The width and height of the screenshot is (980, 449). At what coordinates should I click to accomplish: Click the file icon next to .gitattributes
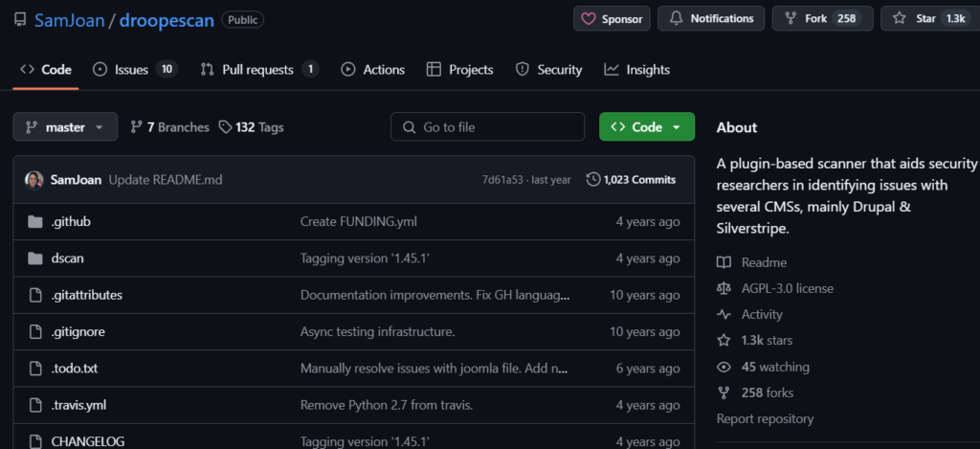[35, 295]
